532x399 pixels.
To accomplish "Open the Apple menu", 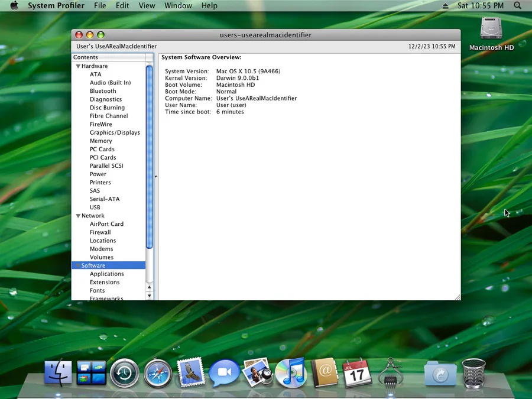I will pyautogui.click(x=14, y=5).
